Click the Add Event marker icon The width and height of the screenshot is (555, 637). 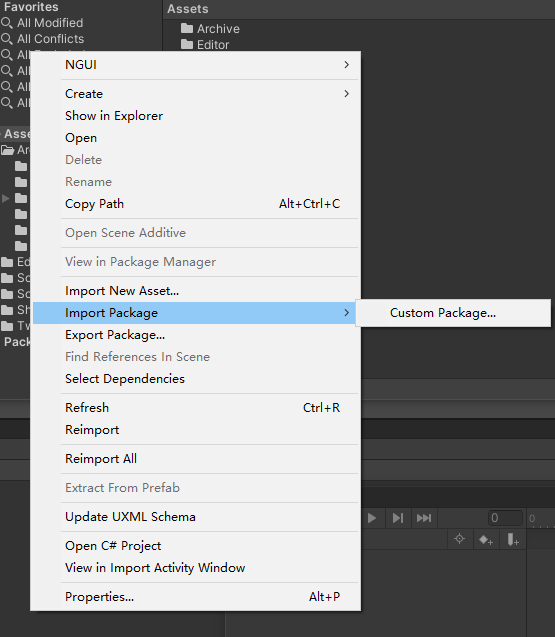513,540
